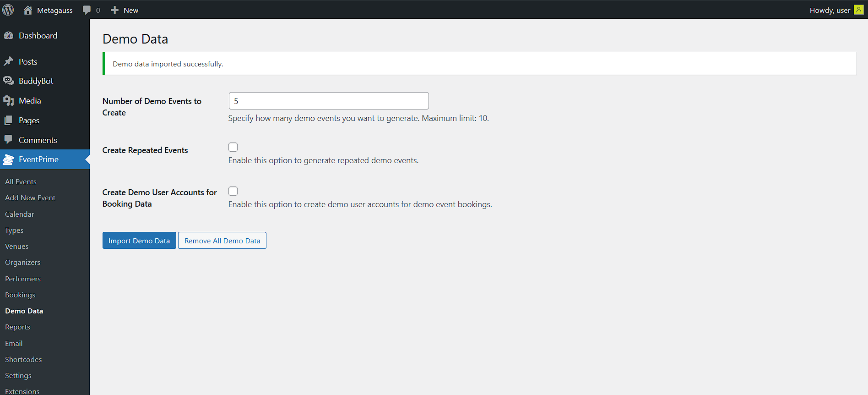
Task: Click the Media icon in sidebar
Action: point(9,101)
